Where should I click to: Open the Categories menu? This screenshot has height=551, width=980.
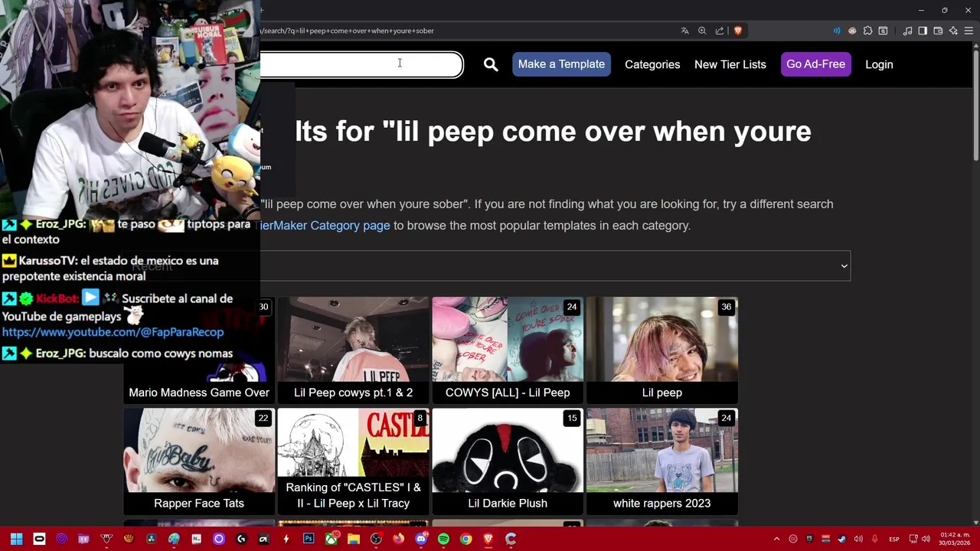pos(652,64)
